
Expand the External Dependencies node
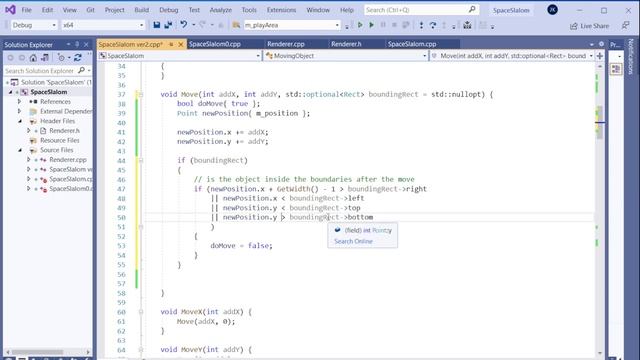19,111
